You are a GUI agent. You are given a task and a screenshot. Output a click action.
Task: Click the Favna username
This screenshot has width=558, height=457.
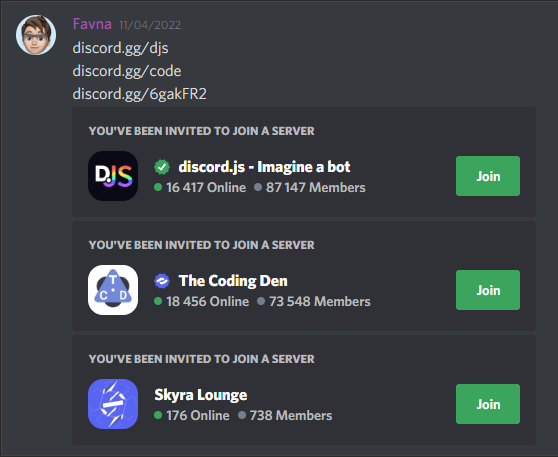click(x=92, y=24)
